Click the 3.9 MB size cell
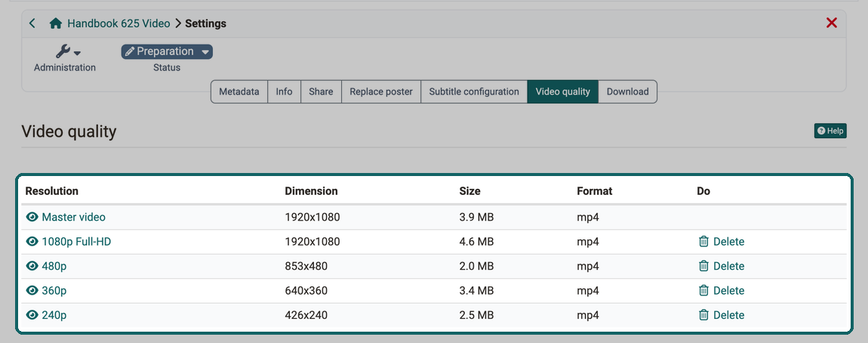The image size is (868, 343). tap(476, 218)
